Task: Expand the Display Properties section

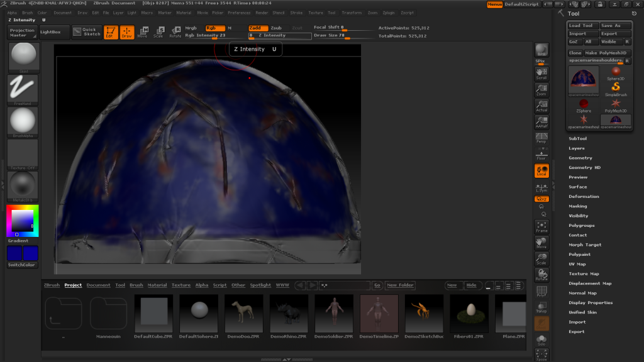Action: [590, 302]
